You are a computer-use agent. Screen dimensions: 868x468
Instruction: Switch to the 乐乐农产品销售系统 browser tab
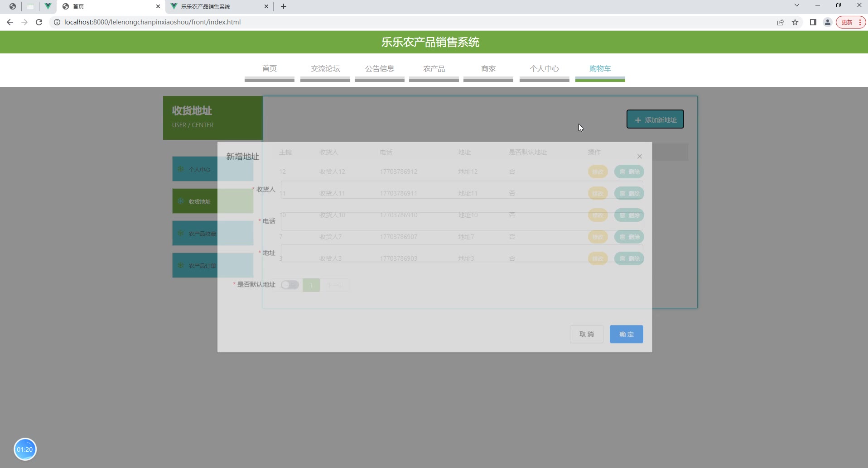pos(219,6)
